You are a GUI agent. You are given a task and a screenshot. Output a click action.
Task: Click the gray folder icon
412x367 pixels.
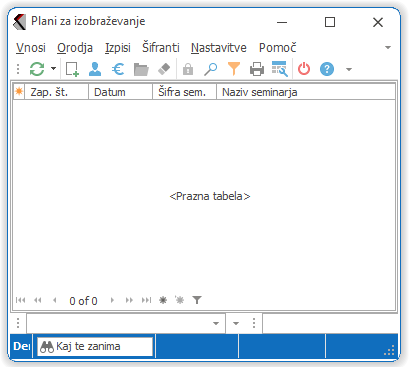[x=141, y=69]
